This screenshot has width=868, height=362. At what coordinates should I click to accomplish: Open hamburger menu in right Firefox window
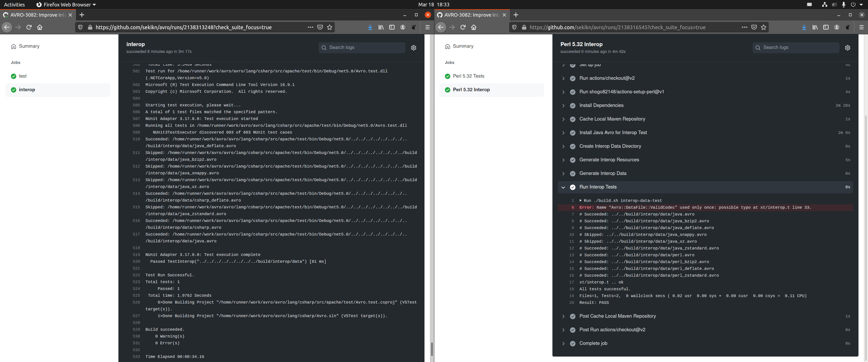coord(862,27)
